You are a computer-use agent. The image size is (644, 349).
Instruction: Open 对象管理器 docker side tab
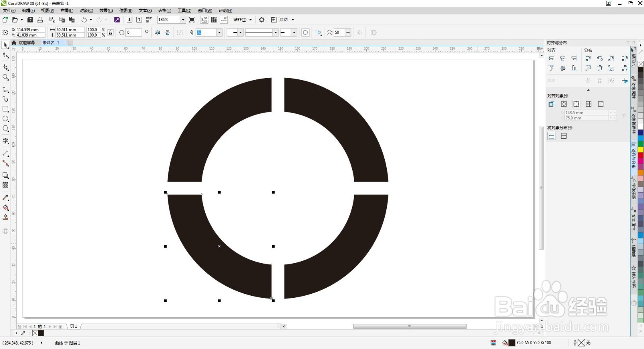coord(634,120)
